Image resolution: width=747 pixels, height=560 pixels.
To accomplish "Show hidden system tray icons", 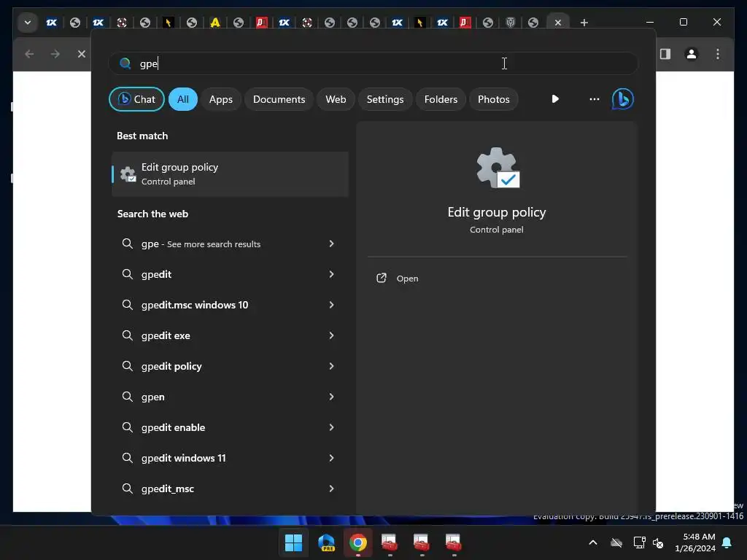I will click(593, 542).
